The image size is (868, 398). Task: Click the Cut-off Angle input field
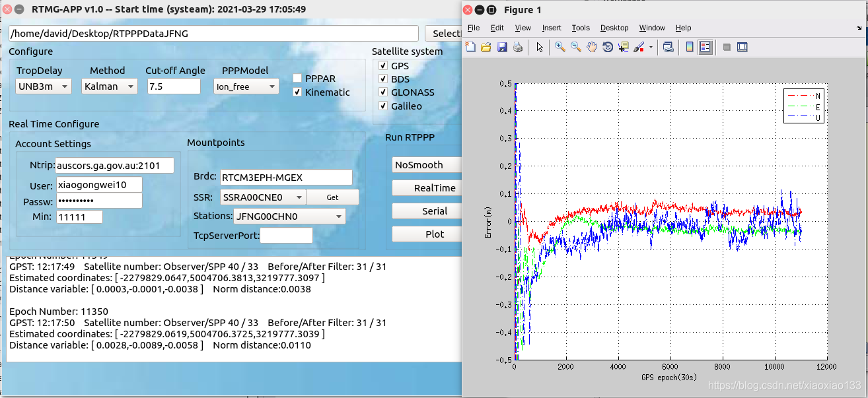174,86
